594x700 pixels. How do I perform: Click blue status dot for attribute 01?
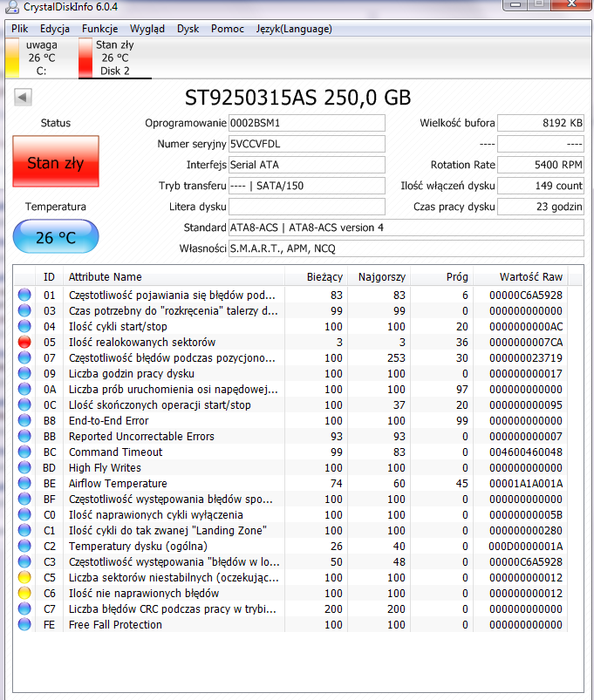[x=24, y=295]
